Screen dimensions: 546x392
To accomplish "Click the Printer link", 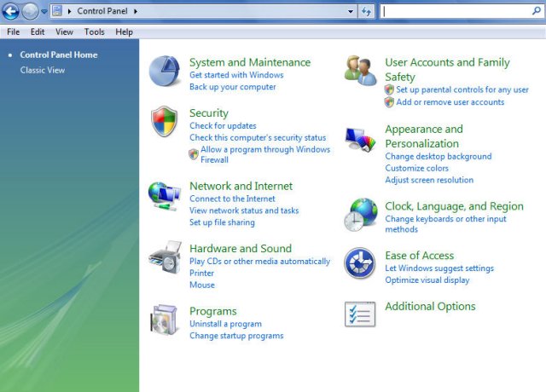I will click(201, 274).
